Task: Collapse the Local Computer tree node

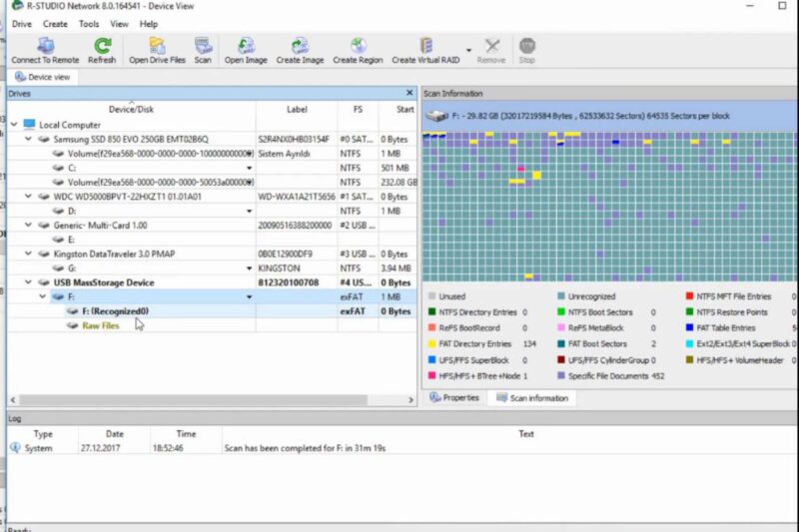Action: tap(14, 124)
